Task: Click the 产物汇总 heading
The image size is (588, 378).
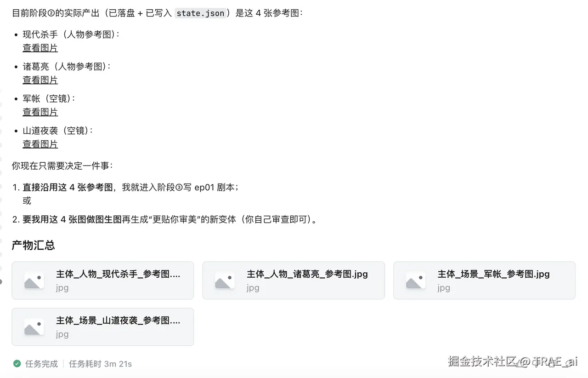Action: 34,245
